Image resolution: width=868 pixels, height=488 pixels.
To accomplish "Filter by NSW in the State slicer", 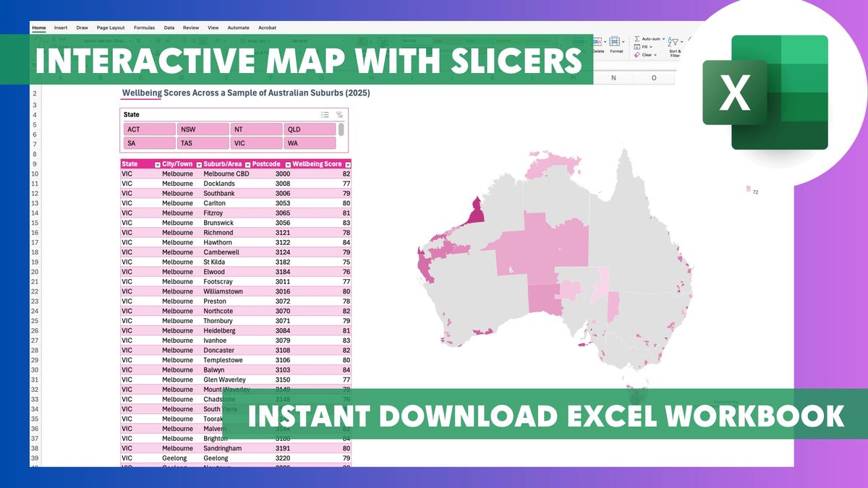I will pos(203,129).
